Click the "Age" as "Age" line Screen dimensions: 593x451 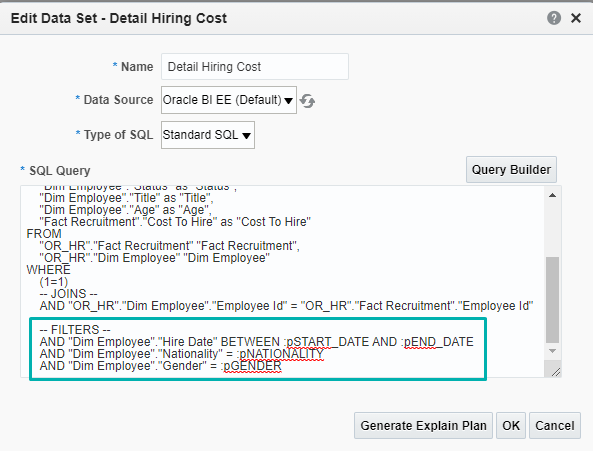click(126, 210)
